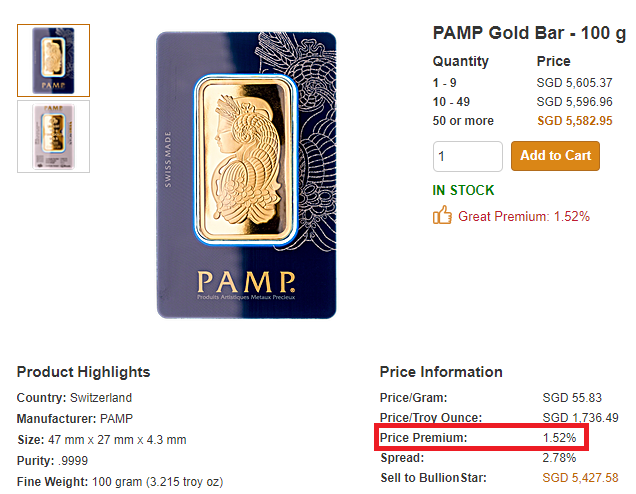Click the Product Highlights heading
636x494 pixels.
pos(83,372)
